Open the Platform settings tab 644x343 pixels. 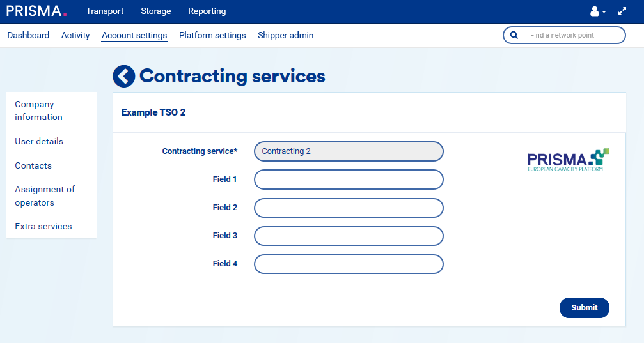point(212,36)
